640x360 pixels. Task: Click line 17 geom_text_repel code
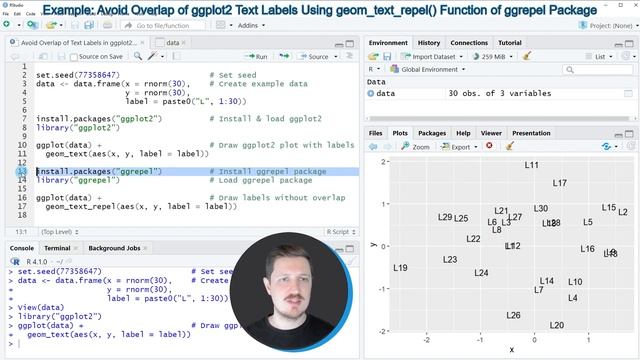(141, 207)
